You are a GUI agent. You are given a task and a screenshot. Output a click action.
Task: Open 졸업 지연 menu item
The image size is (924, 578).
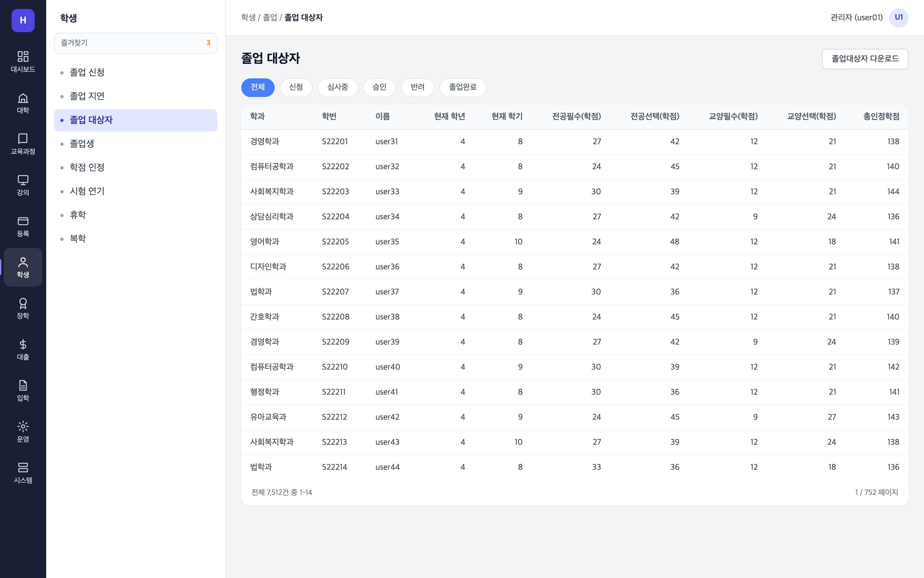coord(135,96)
